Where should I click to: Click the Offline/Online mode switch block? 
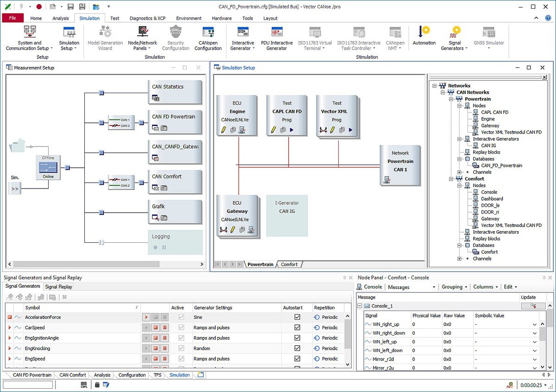click(48, 167)
